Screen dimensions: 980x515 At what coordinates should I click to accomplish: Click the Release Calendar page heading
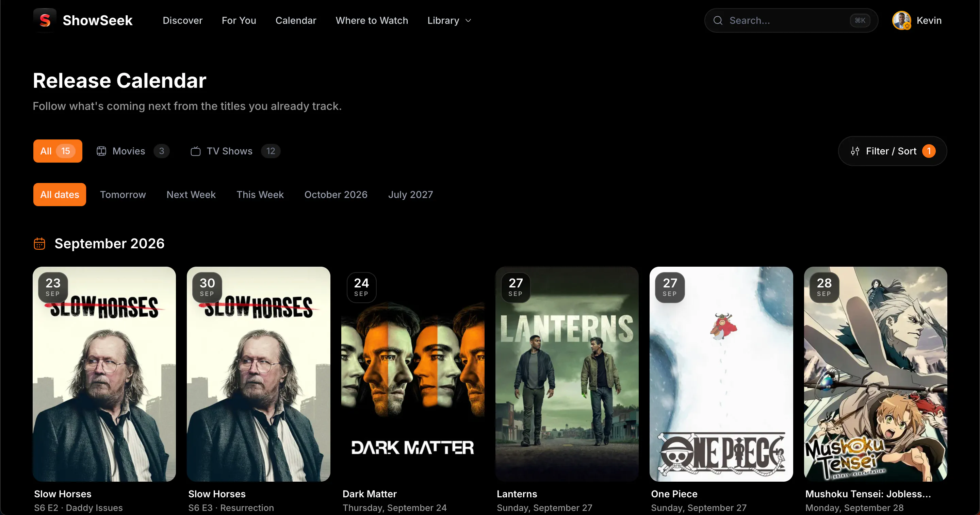point(119,81)
